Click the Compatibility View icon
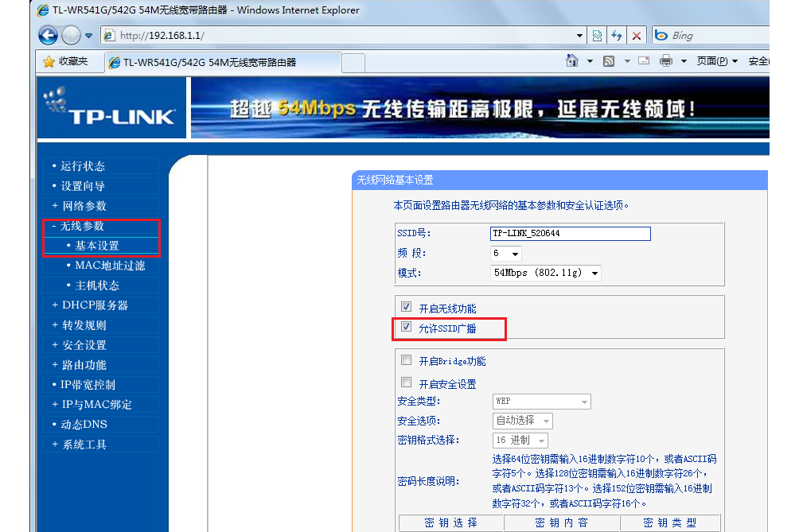This screenshot has height=532, width=799. 597,36
